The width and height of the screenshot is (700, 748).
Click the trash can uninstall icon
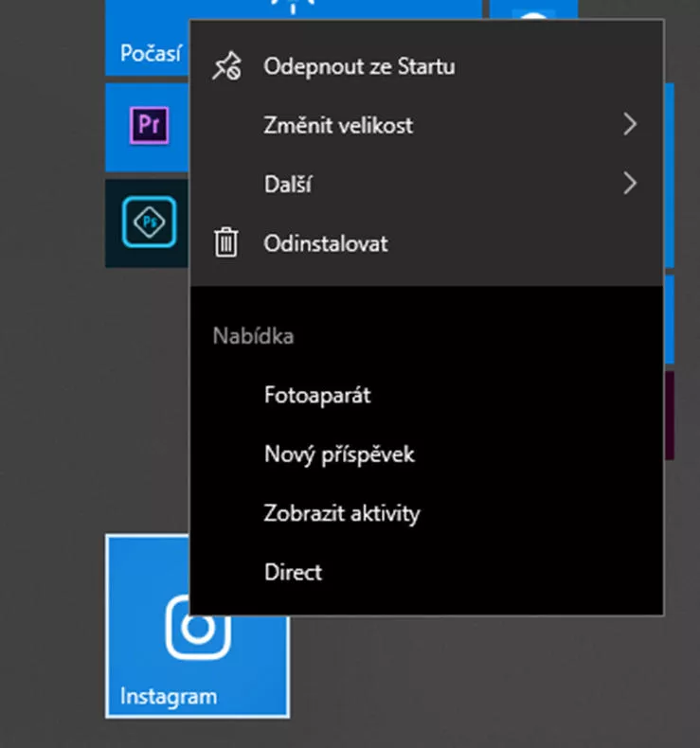point(226,242)
